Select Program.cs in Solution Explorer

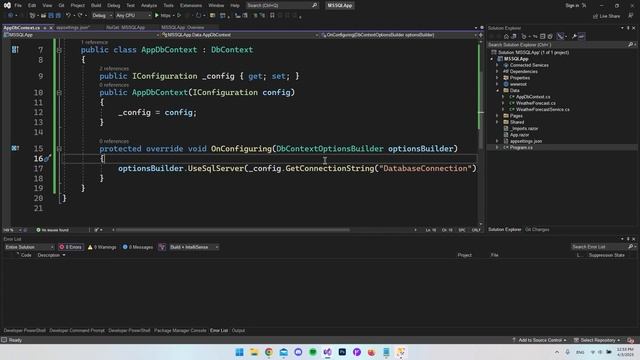click(521, 147)
